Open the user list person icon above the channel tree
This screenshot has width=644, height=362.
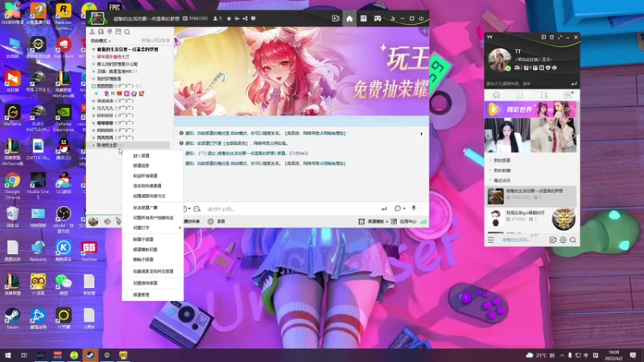(x=93, y=31)
